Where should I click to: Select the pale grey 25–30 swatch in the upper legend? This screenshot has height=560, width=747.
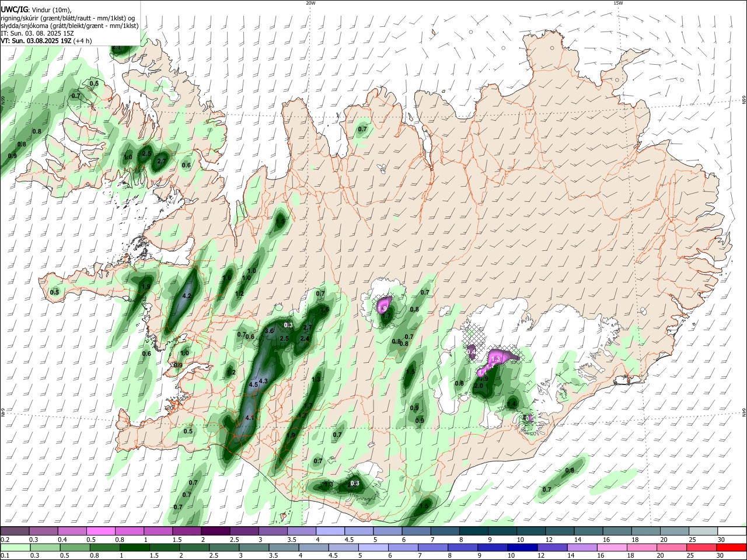[704, 531]
